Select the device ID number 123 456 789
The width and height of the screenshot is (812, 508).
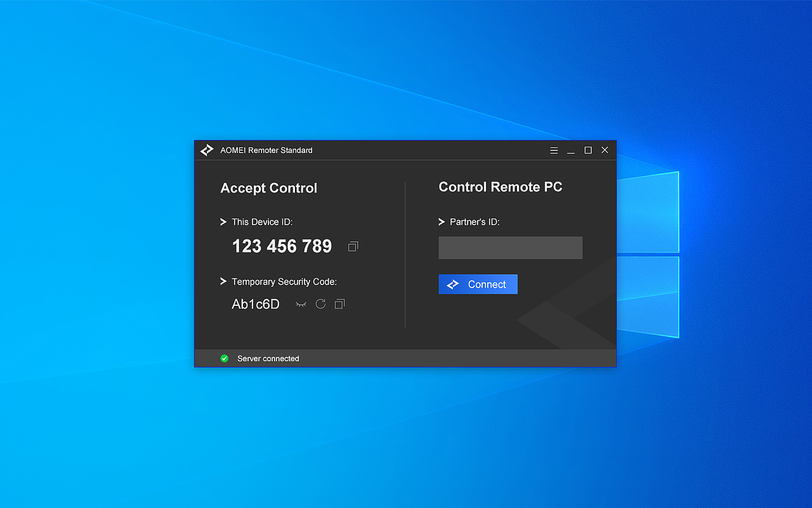282,246
